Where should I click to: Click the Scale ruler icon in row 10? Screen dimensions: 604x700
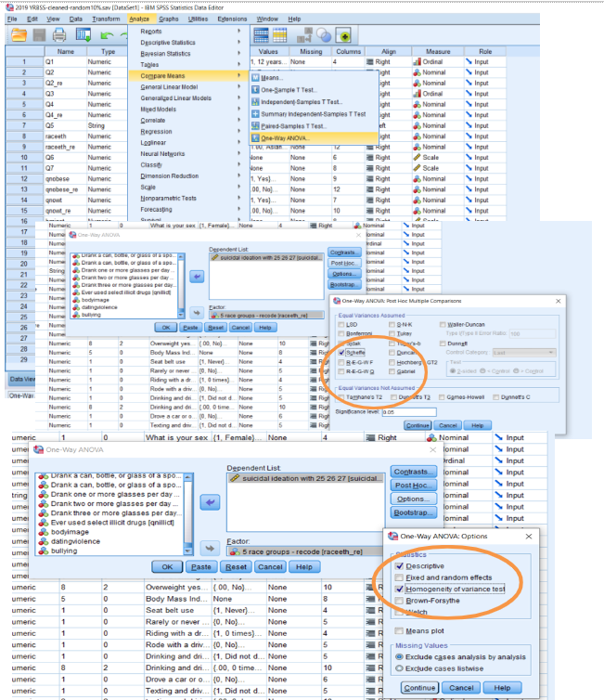point(418,157)
